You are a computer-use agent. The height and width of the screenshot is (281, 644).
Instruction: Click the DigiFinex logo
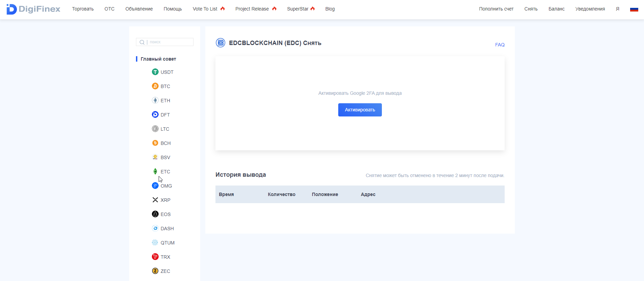tap(33, 9)
